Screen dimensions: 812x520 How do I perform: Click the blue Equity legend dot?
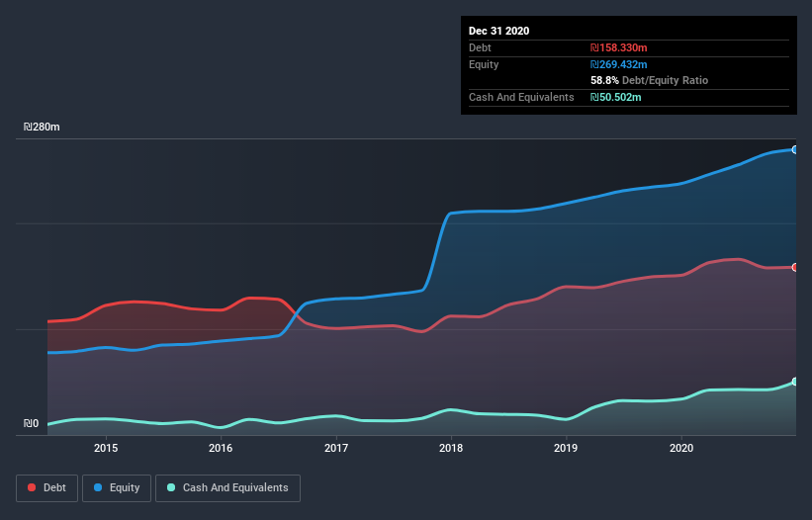click(98, 487)
